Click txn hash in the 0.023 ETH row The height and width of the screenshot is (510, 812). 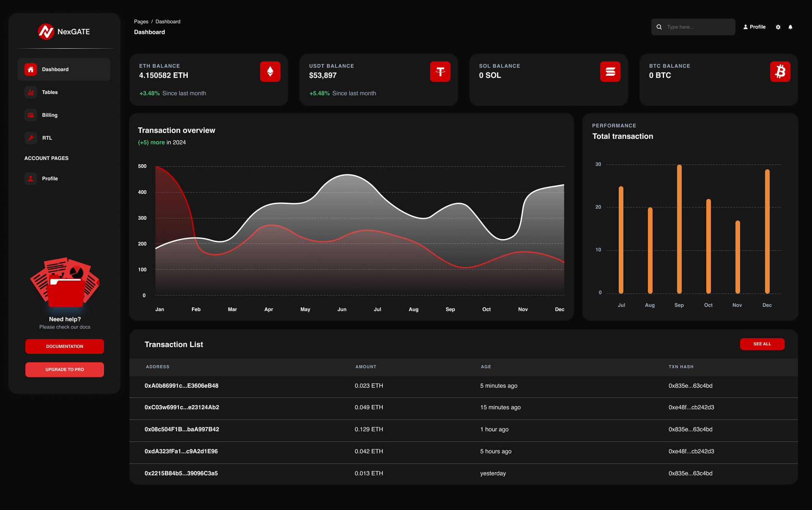click(691, 386)
